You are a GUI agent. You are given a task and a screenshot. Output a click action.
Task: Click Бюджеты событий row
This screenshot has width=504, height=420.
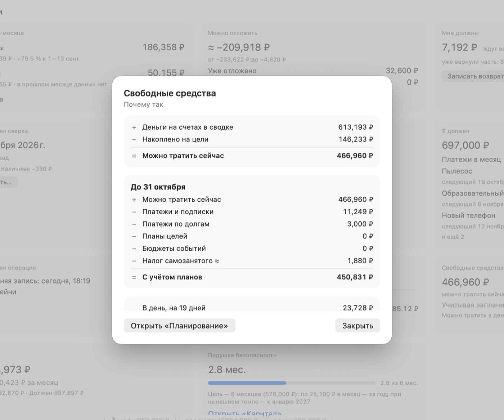pos(252,249)
